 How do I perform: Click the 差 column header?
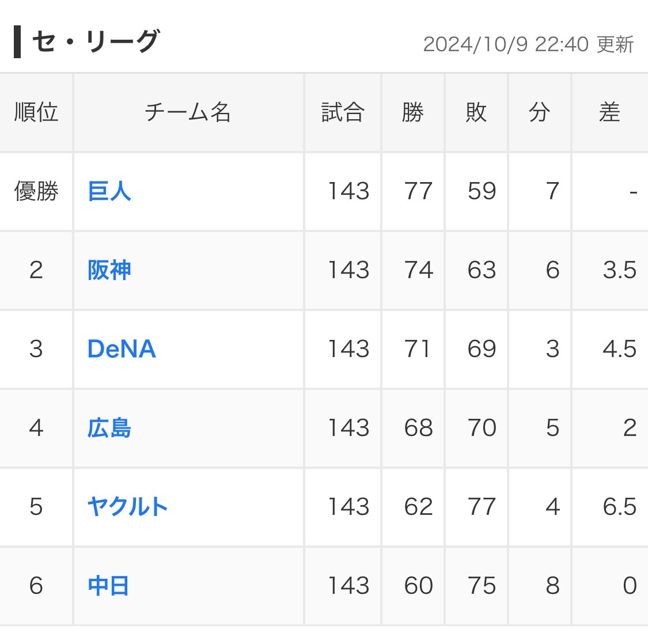tap(609, 112)
